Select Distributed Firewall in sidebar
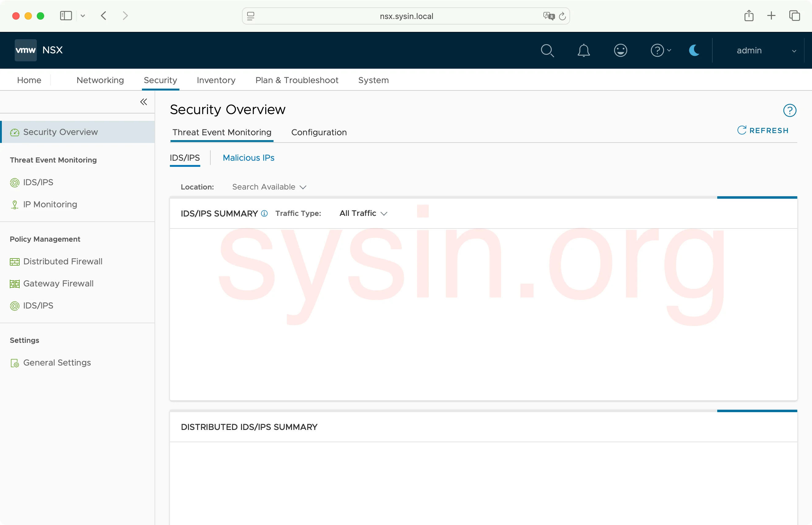Screen dimensions: 812x525 (63, 262)
